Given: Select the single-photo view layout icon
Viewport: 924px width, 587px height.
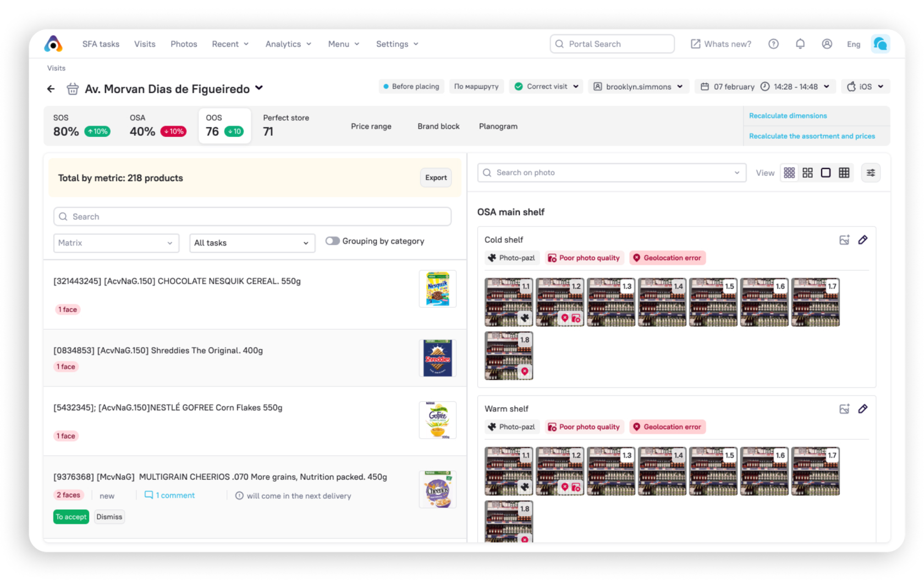Looking at the screenshot, I should pyautogui.click(x=826, y=173).
